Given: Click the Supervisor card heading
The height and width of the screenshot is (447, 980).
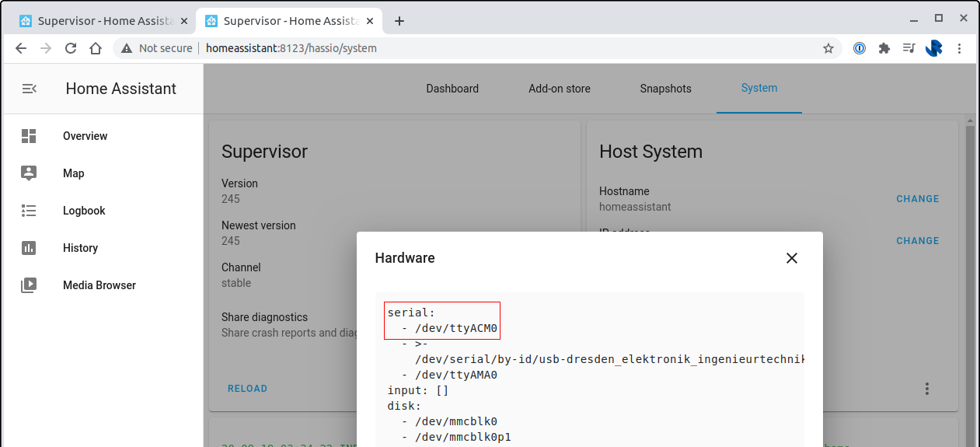Looking at the screenshot, I should pos(264,152).
